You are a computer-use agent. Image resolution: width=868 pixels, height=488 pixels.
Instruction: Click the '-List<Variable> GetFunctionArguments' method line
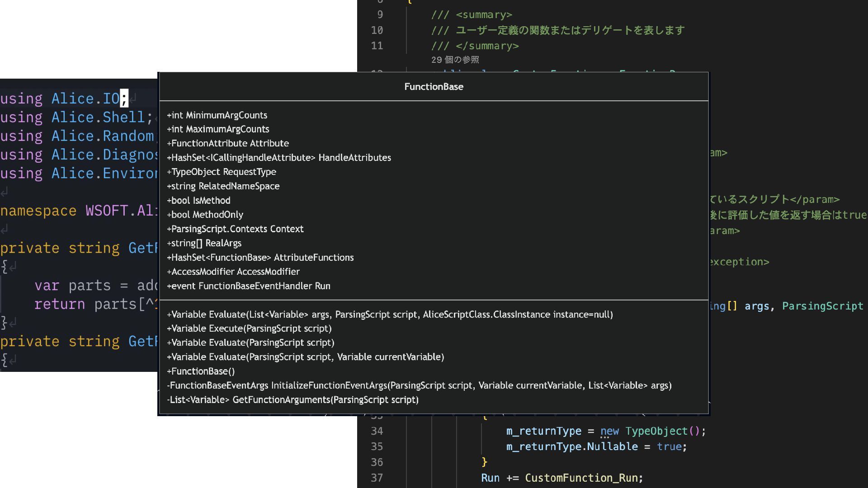coord(292,400)
